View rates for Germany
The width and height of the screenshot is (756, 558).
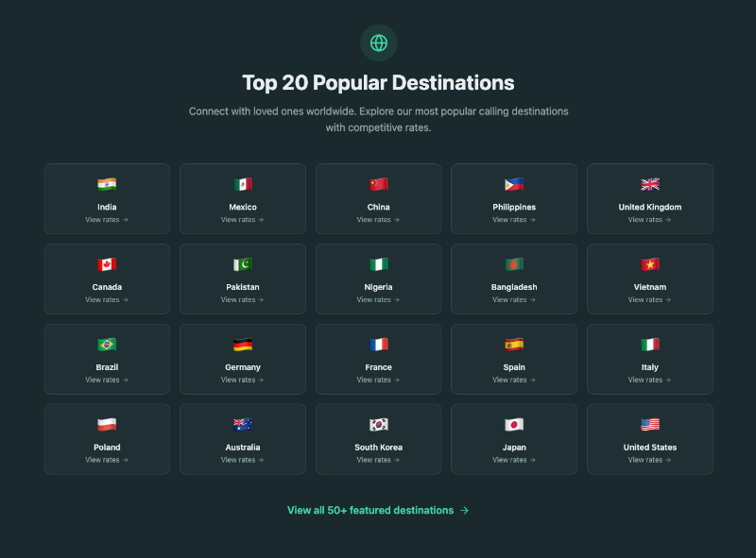pyautogui.click(x=243, y=380)
